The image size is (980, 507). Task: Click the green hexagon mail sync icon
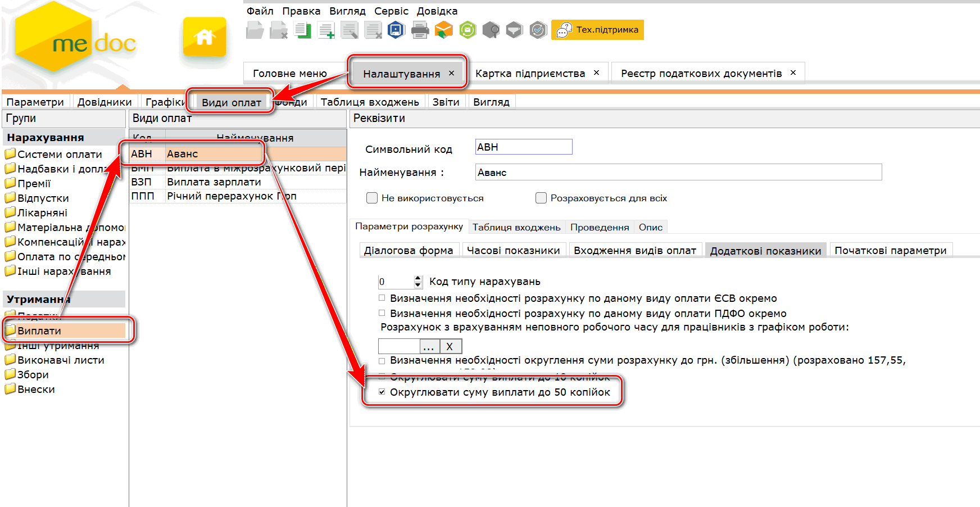pos(468,30)
